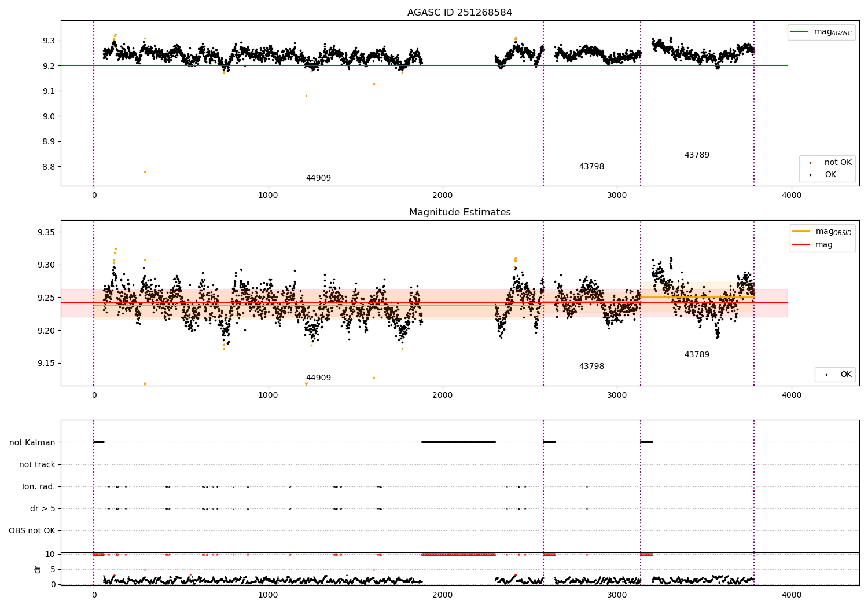This screenshot has height=608, width=868.
Task: Select the 43798 label in Magnitude Estimates plot
Action: (x=591, y=367)
